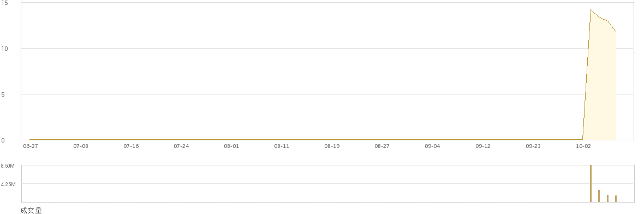The height and width of the screenshot is (214, 644).
Task: Click the 8.50M volume axis label
Action: [8, 166]
